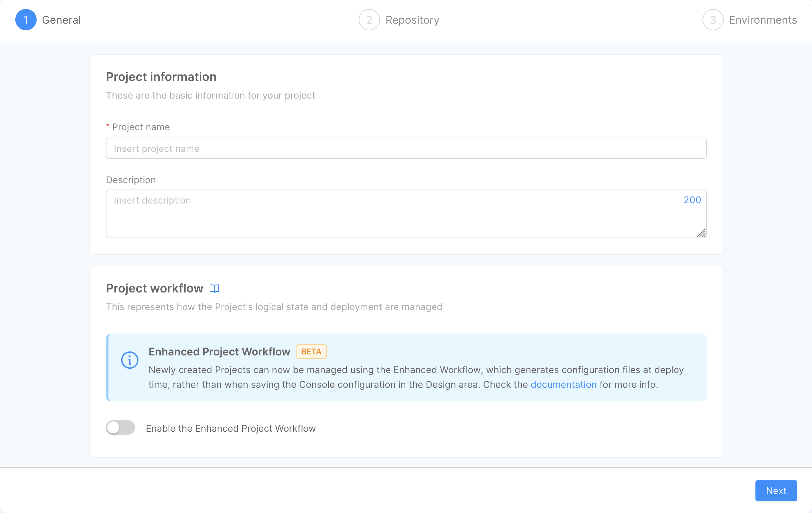Click the Project information heading
The height and width of the screenshot is (513, 812).
tap(161, 77)
